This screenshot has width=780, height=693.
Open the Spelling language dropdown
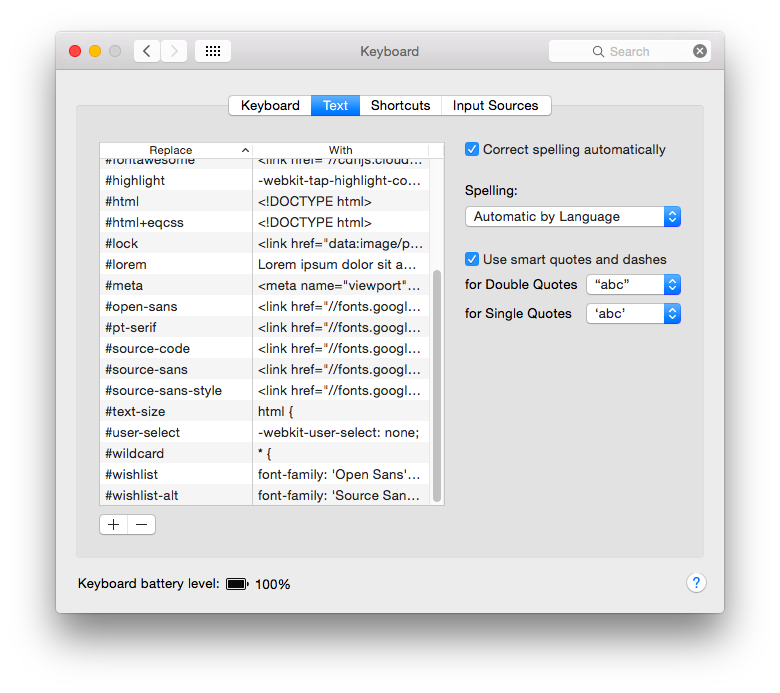point(573,216)
